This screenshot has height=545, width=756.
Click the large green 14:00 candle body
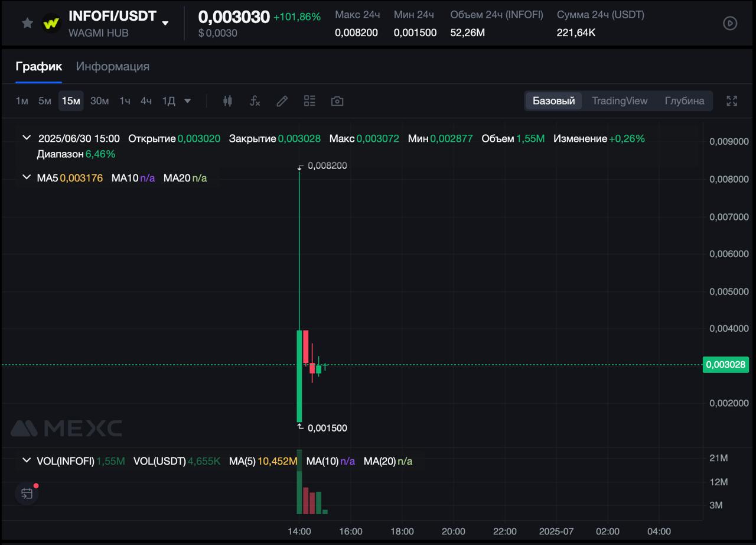[x=299, y=376]
